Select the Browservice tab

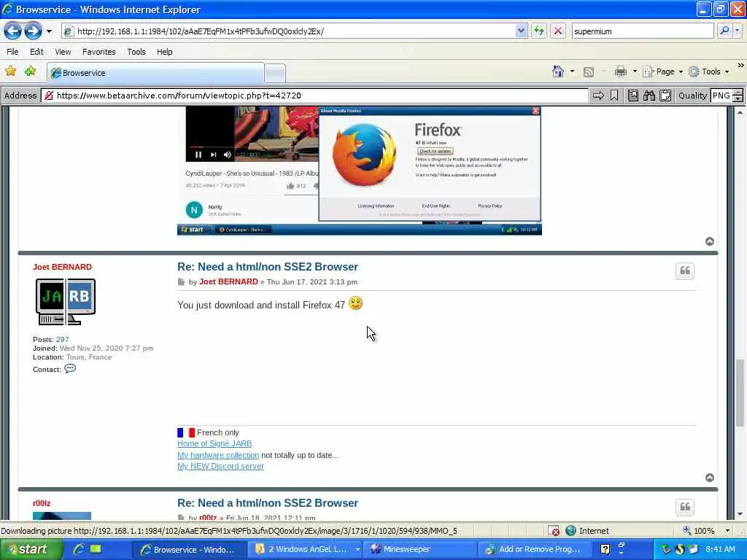click(x=156, y=73)
